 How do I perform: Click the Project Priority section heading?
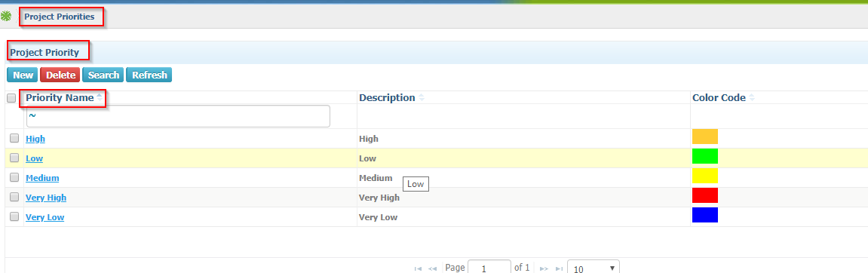(44, 53)
